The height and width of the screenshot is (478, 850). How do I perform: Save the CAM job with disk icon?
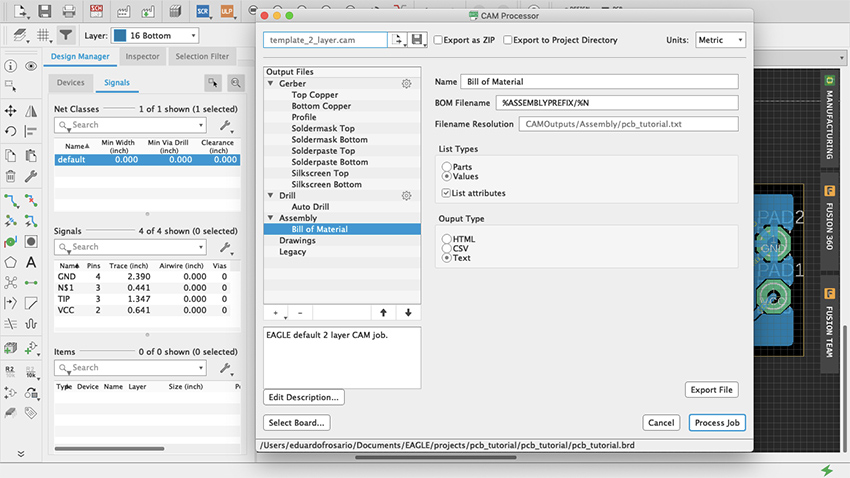[x=417, y=40]
